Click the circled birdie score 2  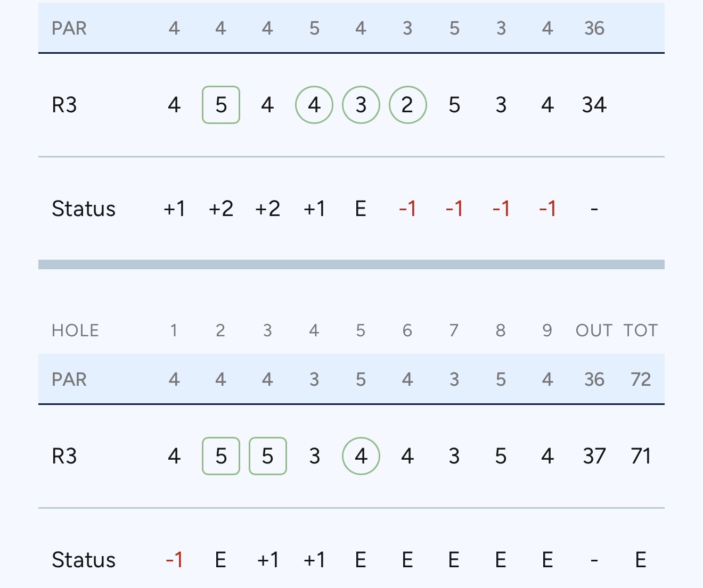coord(407,105)
